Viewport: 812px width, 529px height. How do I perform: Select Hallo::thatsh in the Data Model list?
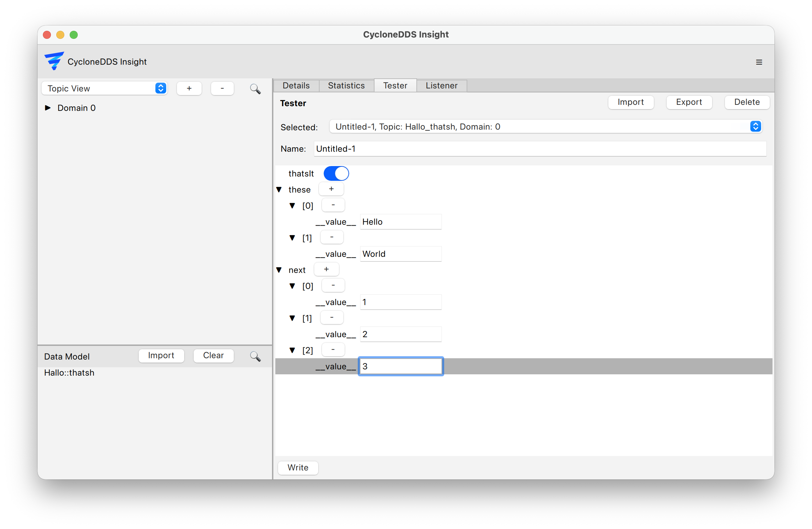click(69, 373)
